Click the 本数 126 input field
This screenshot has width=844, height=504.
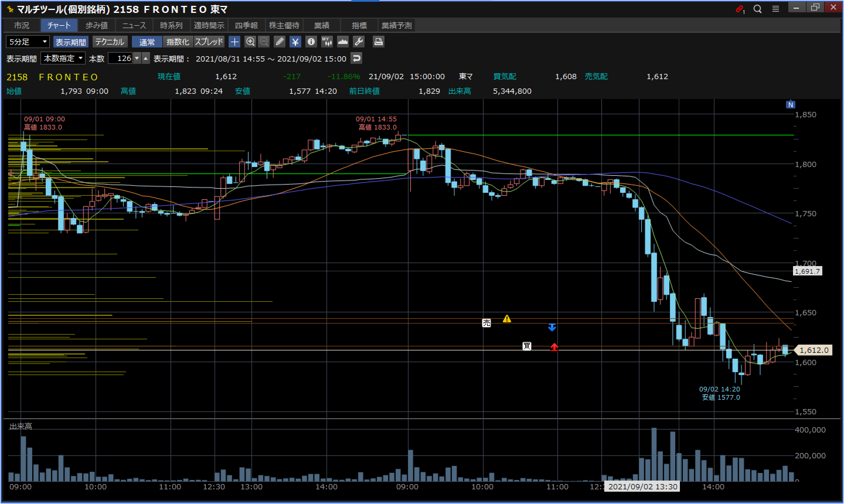[120, 58]
